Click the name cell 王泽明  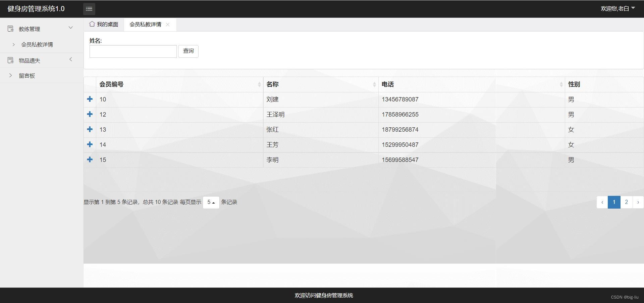point(321,115)
